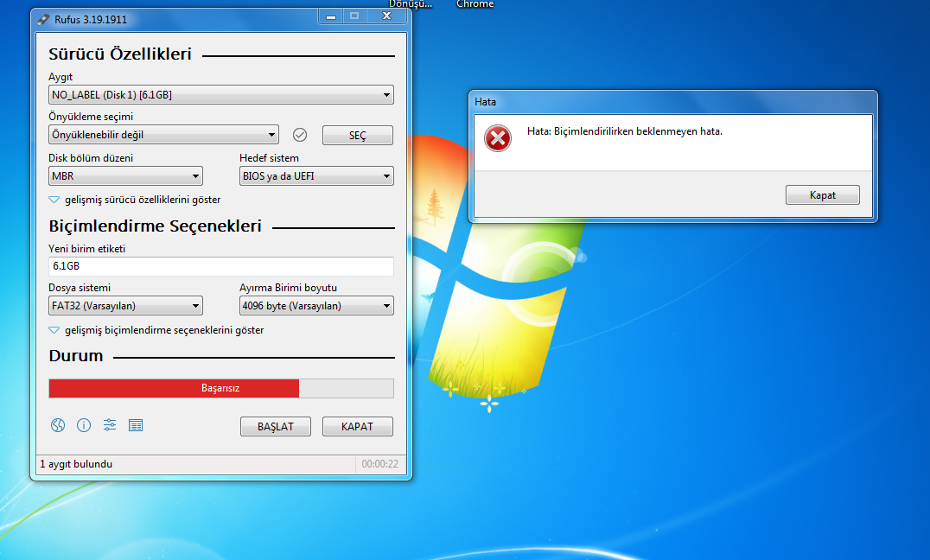Click the Sürücü Özellikleri heading
Image resolution: width=930 pixels, height=560 pixels.
point(120,54)
